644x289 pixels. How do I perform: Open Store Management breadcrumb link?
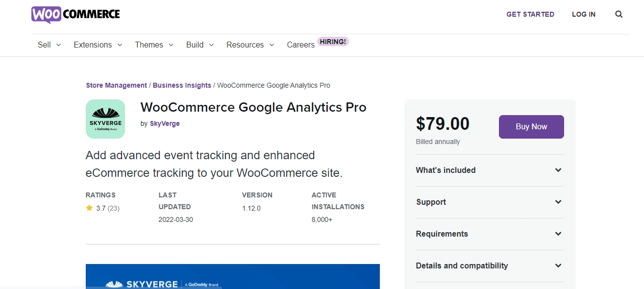click(116, 85)
